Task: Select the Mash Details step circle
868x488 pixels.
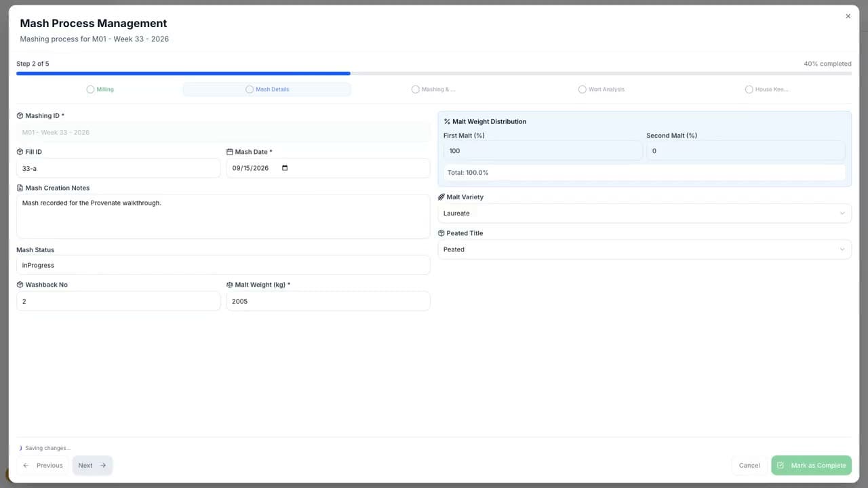Action: [250, 89]
